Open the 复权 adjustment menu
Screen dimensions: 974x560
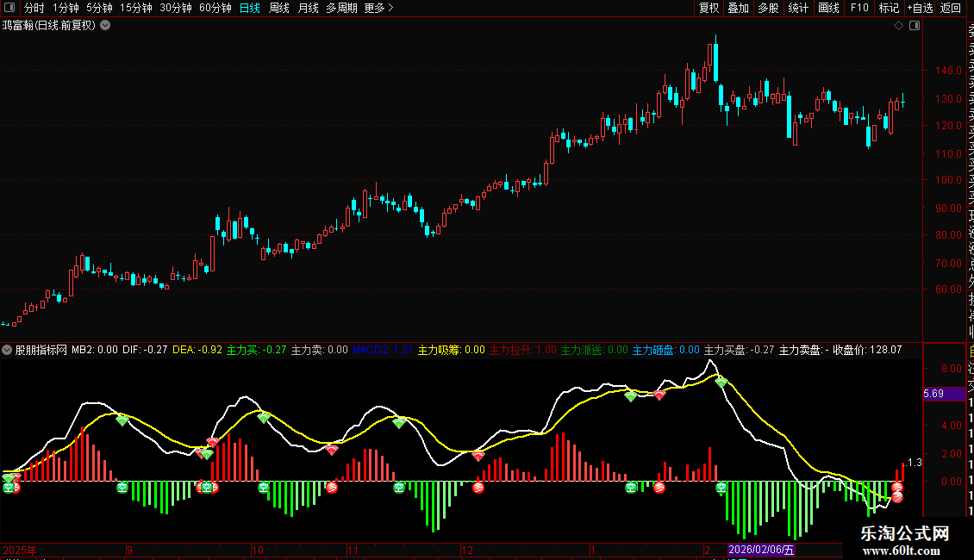709,8
